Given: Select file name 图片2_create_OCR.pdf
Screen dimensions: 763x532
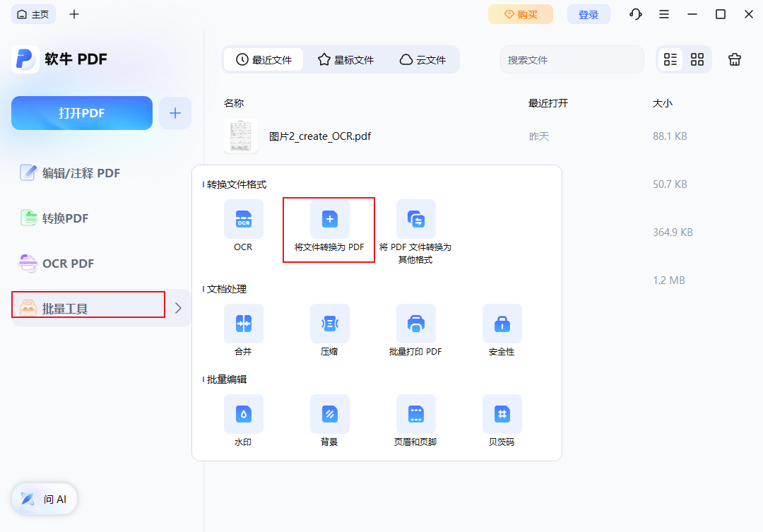Looking at the screenshot, I should tap(320, 136).
